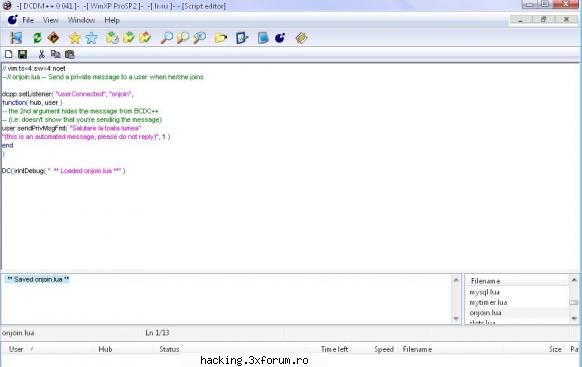This screenshot has width=582, height=367.
Task: Click 'onjoin.lua' in the status bar
Action: tap(18, 333)
